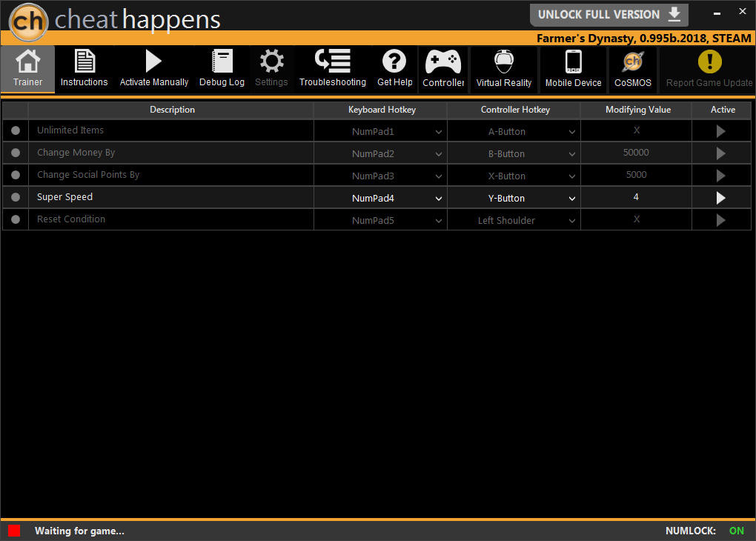Image resolution: width=756 pixels, height=541 pixels.
Task: Click the Farmer's Dynasty game title text
Action: coord(643,38)
